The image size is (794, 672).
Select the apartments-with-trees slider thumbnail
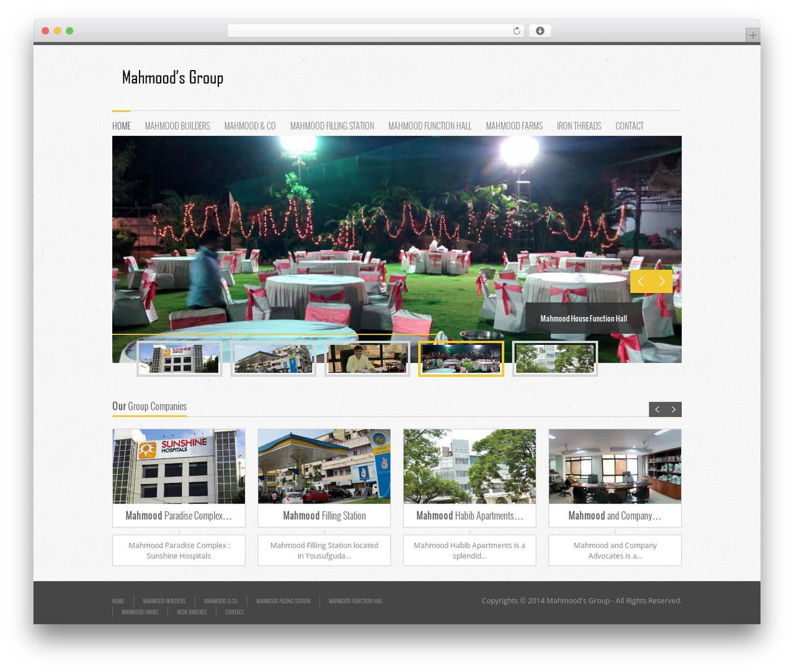pyautogui.click(x=555, y=358)
